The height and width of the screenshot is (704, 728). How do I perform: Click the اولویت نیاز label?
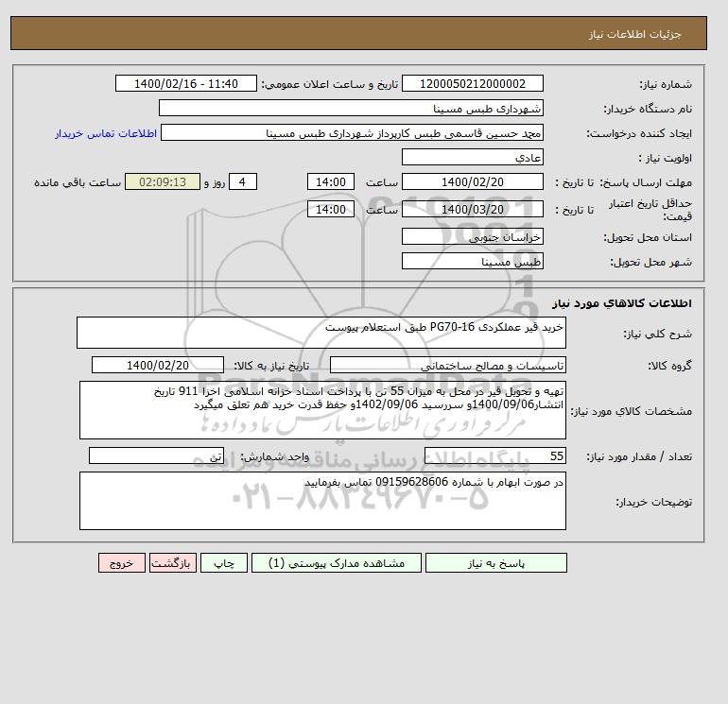coord(666,158)
